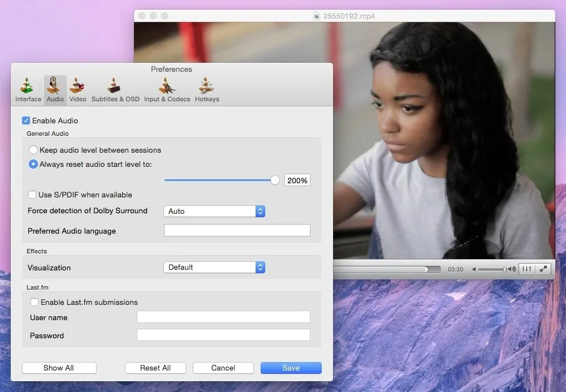The width and height of the screenshot is (566, 392).
Task: Click the Last.fm Password field
Action: [223, 335]
